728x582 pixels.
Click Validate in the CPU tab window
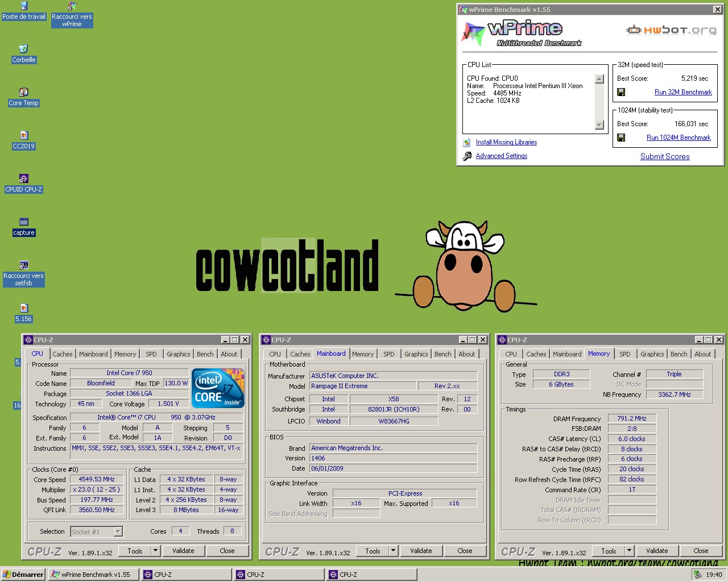click(183, 551)
